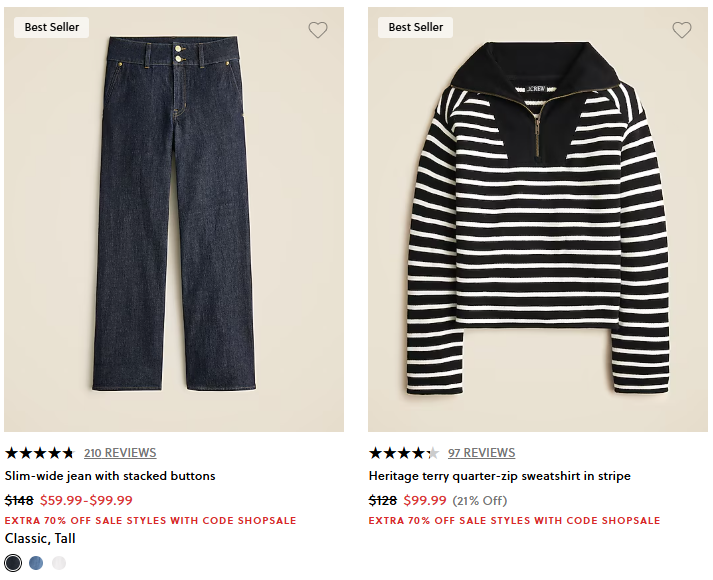Click the SHOPSALE promo text under the jean
The width and height of the screenshot is (713, 580).
click(x=150, y=520)
